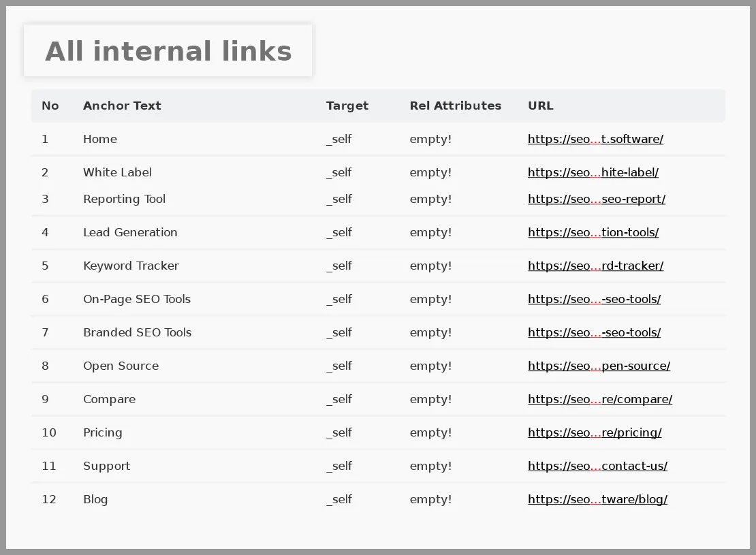Viewport: 756px width, 555px height.
Task: Click the Target column header
Action: (x=347, y=106)
